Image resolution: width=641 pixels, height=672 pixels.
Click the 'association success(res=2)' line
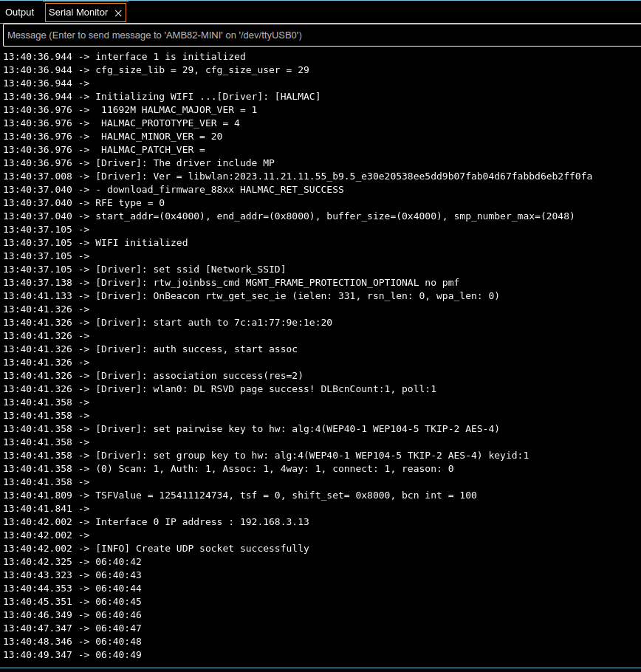click(x=199, y=376)
